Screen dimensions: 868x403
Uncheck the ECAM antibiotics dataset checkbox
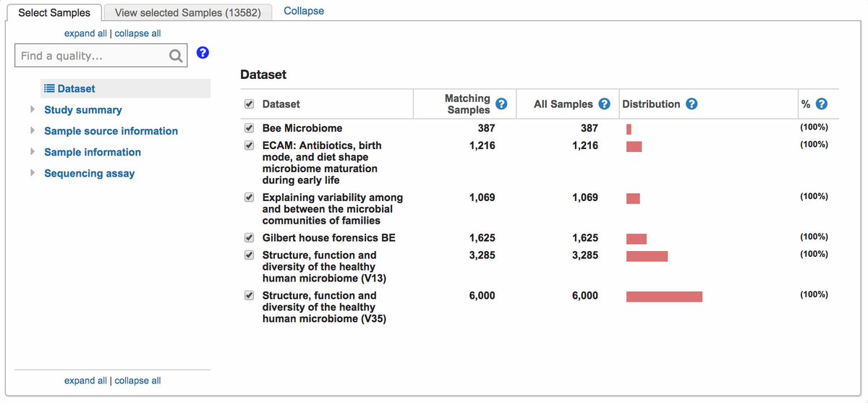click(249, 145)
